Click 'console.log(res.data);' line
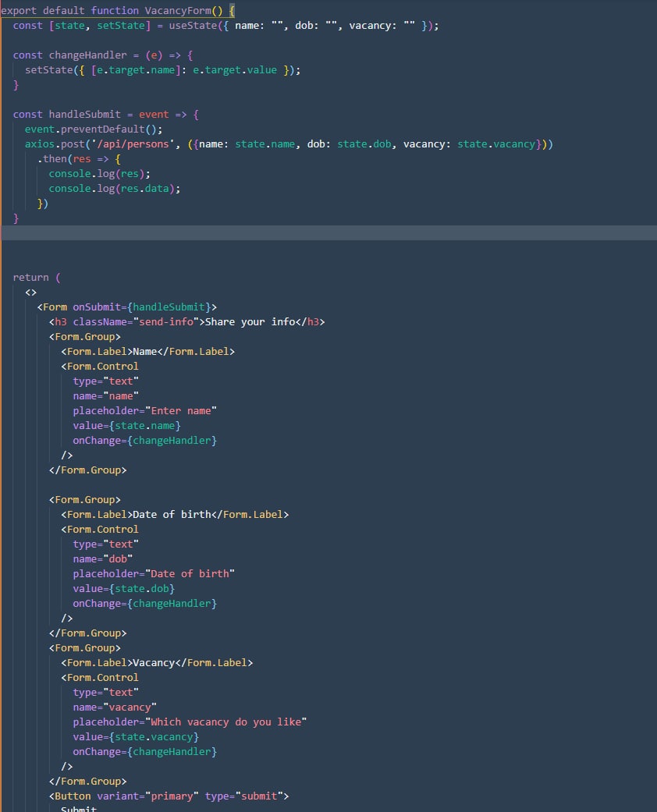 (x=115, y=189)
